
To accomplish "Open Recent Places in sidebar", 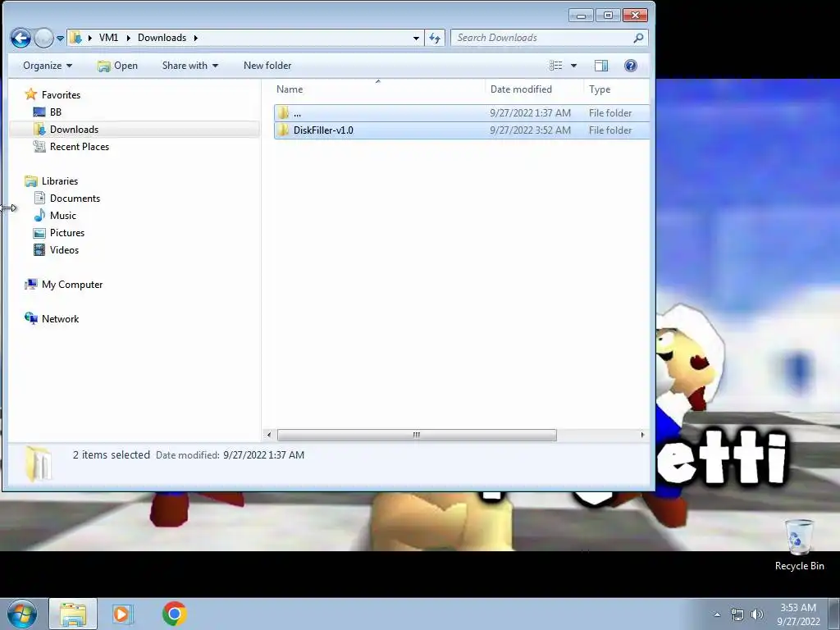I will [x=71, y=146].
